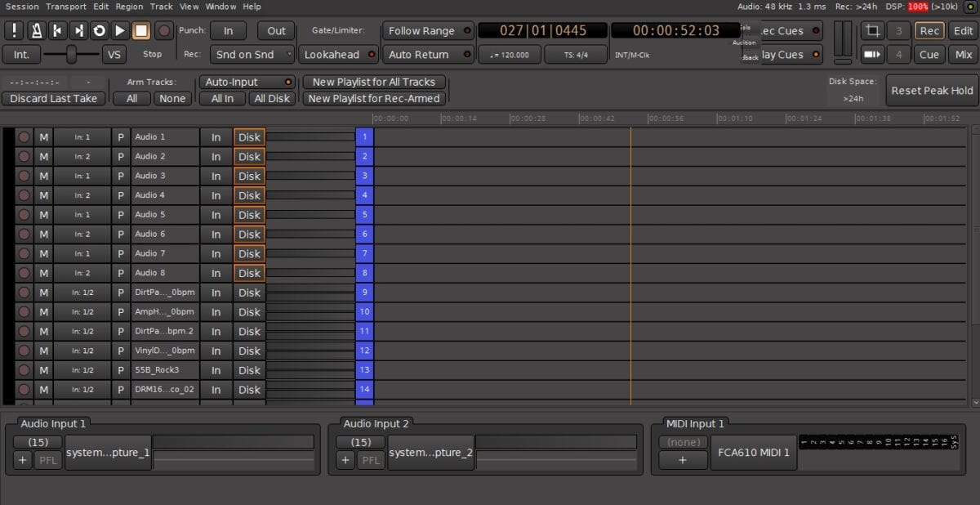Viewport: 980px width, 505px height.
Task: Click the shuttle speed slider handle
Action: [x=72, y=55]
